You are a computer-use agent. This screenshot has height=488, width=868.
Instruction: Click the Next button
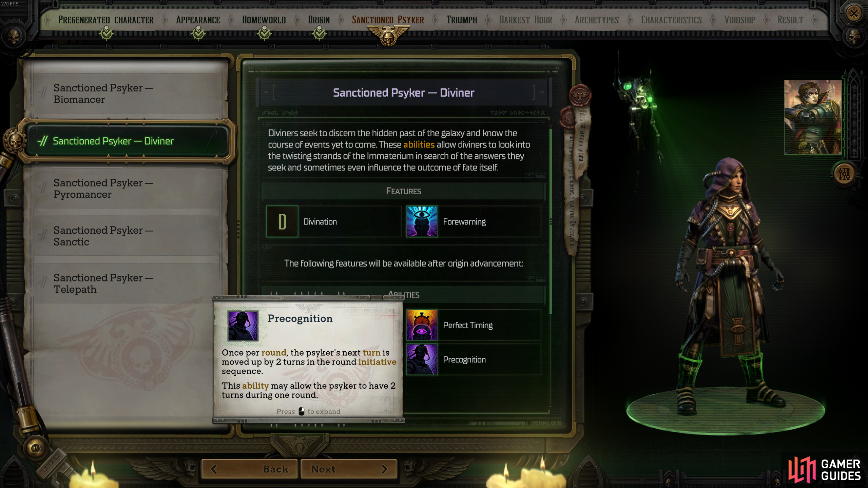pyautogui.click(x=349, y=469)
